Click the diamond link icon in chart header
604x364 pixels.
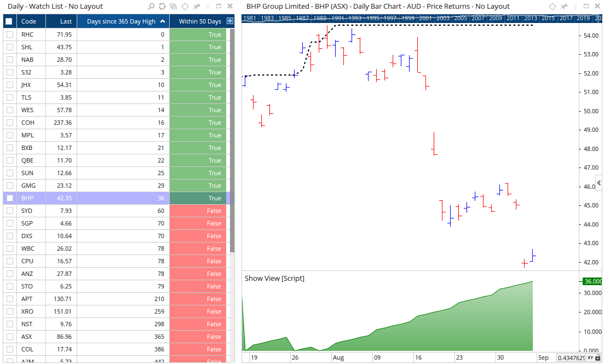pyautogui.click(x=553, y=6)
